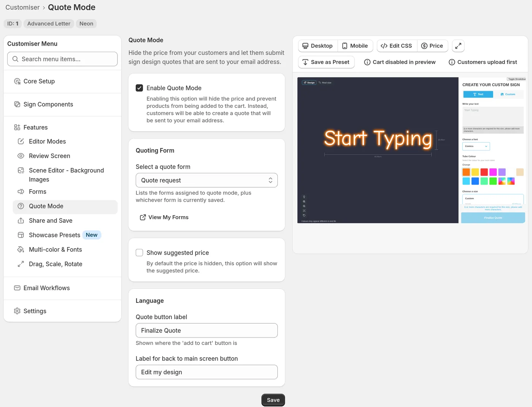Click the Settings gear icon
The height and width of the screenshot is (407, 532).
(17, 311)
